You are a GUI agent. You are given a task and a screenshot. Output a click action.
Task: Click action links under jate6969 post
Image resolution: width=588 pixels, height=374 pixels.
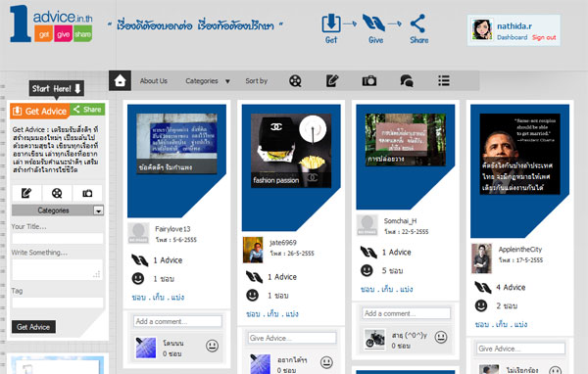[x=272, y=313]
